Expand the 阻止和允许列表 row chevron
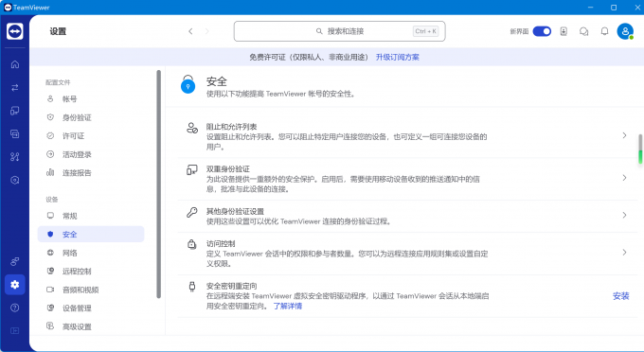The width and height of the screenshot is (644, 352). pyautogui.click(x=624, y=135)
